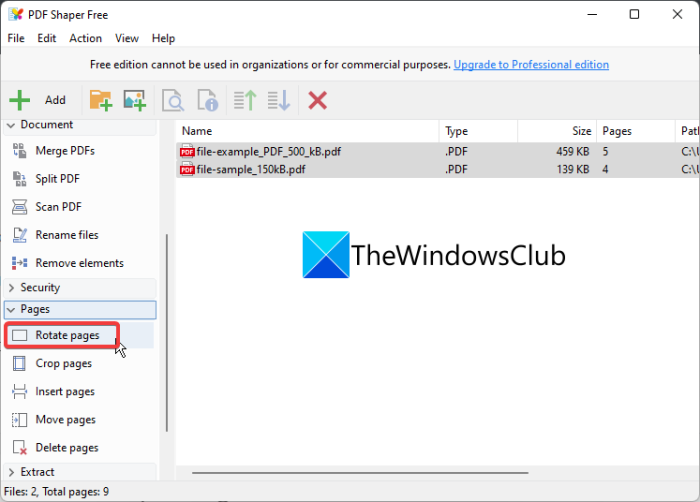The width and height of the screenshot is (700, 502).
Task: Sort by the Pages column header
Action: click(636, 131)
